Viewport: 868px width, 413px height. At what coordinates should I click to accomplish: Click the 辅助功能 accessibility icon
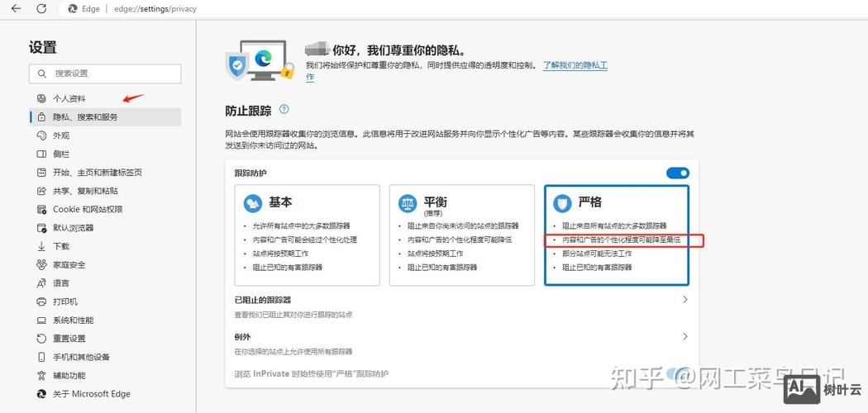click(x=41, y=375)
